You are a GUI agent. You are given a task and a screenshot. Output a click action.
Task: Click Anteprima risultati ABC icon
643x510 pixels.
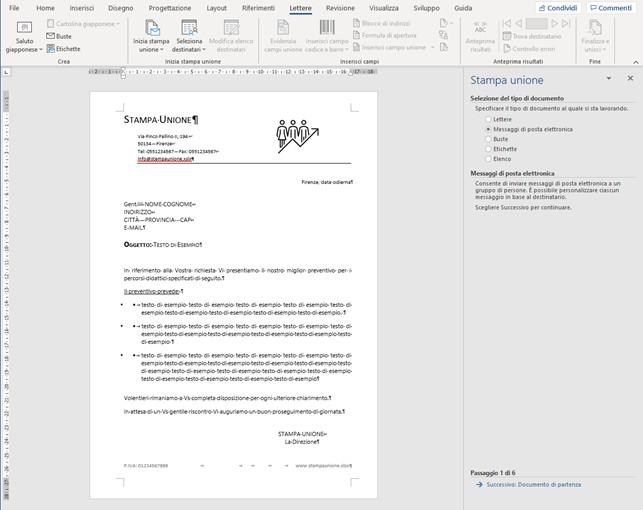tap(480, 27)
